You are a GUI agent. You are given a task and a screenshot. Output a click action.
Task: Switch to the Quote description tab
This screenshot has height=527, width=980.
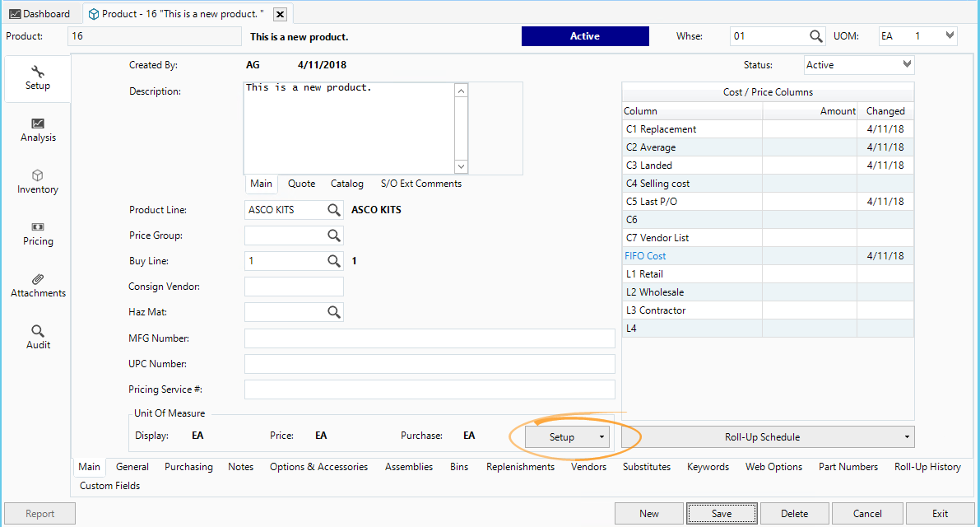[301, 183]
